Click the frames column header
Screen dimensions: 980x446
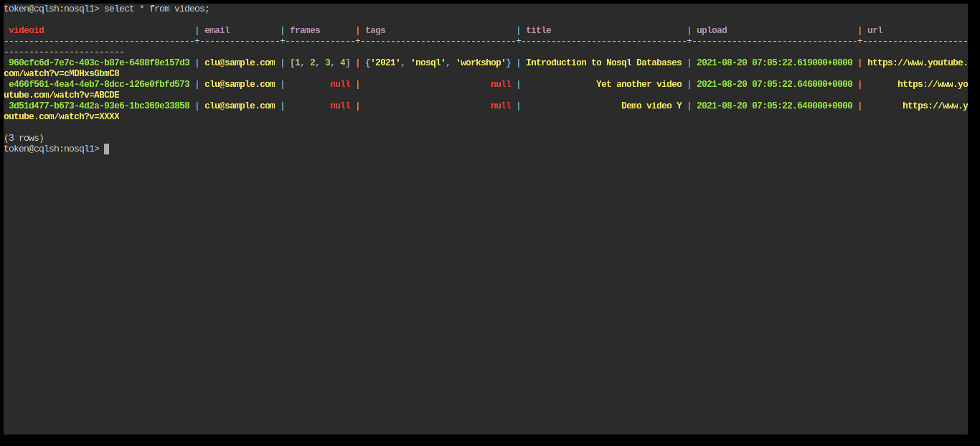point(304,29)
